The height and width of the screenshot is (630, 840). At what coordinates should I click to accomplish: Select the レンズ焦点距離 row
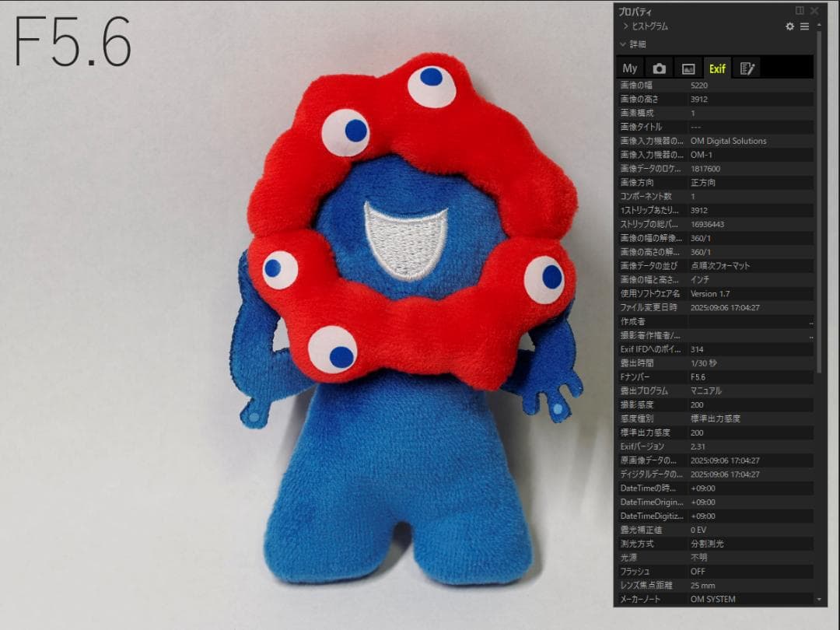716,585
